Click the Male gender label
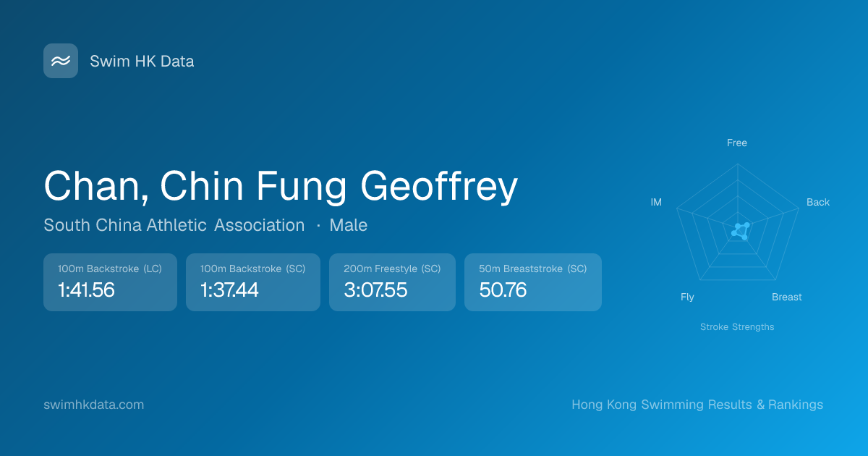The height and width of the screenshot is (456, 868). pyautogui.click(x=348, y=225)
